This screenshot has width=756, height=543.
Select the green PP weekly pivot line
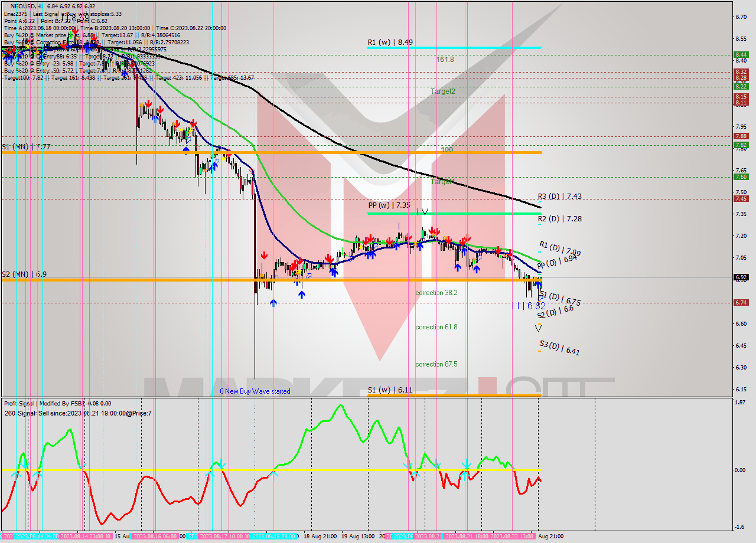click(454, 213)
